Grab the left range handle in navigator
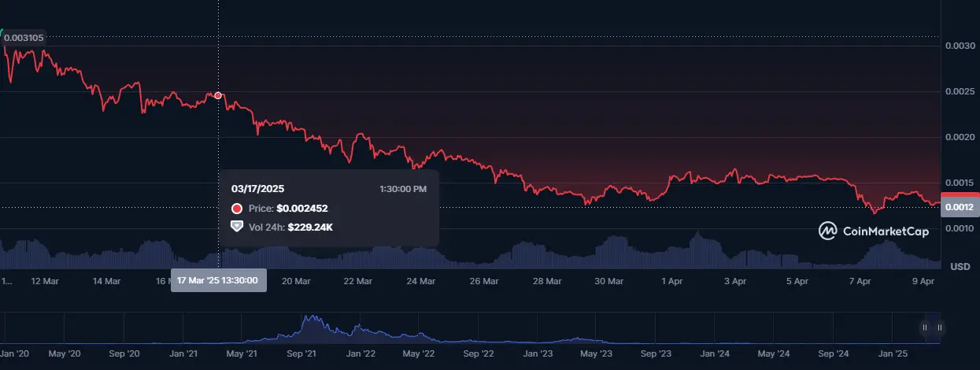The width and height of the screenshot is (980, 370). click(x=926, y=327)
